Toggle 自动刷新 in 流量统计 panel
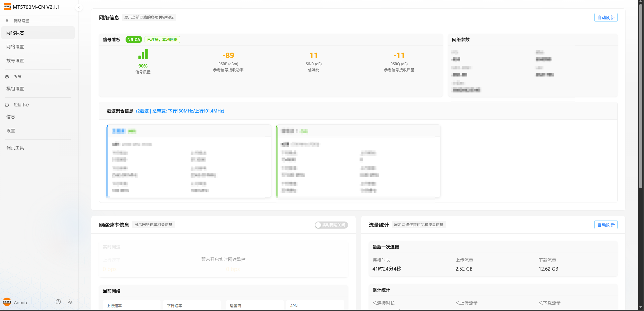This screenshot has width=644, height=311. click(606, 225)
